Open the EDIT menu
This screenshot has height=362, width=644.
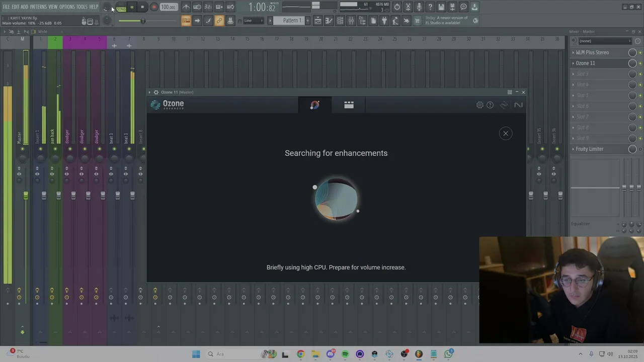click(16, 7)
